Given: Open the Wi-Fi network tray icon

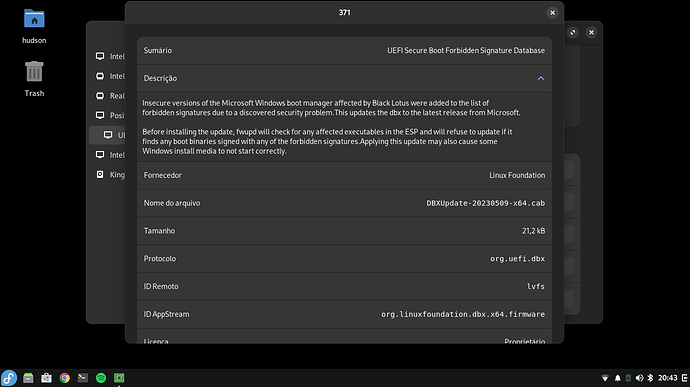Looking at the screenshot, I should 605,378.
